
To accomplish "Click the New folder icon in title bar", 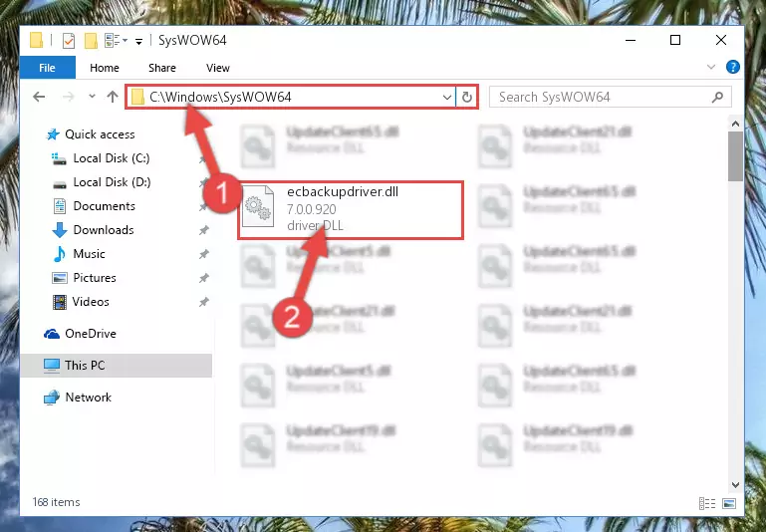I will point(91,41).
